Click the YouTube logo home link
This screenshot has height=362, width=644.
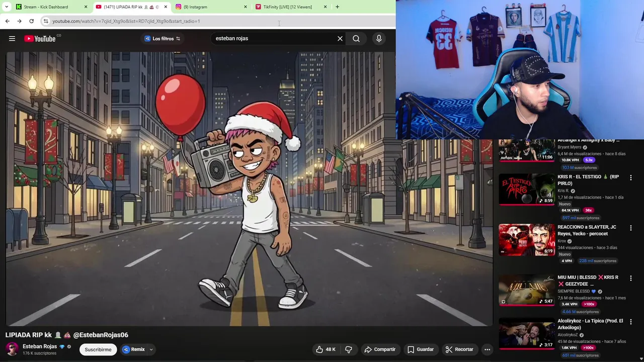[x=40, y=39]
